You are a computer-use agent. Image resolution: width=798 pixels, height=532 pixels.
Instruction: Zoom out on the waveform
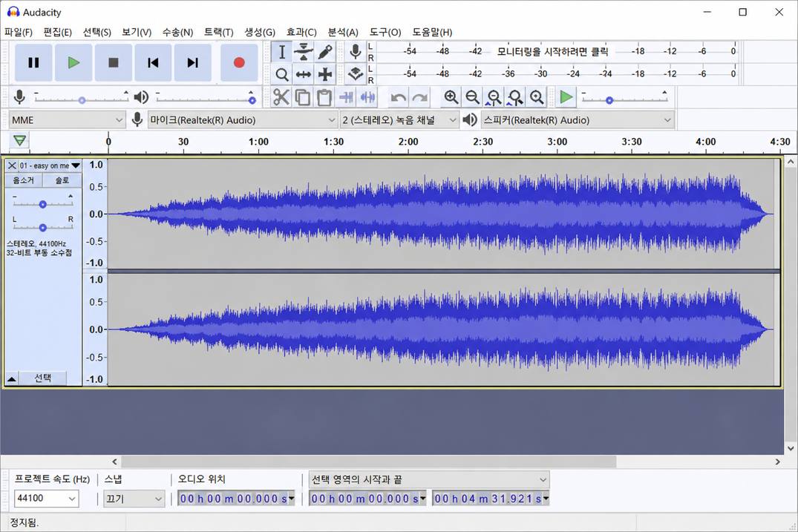click(x=472, y=97)
